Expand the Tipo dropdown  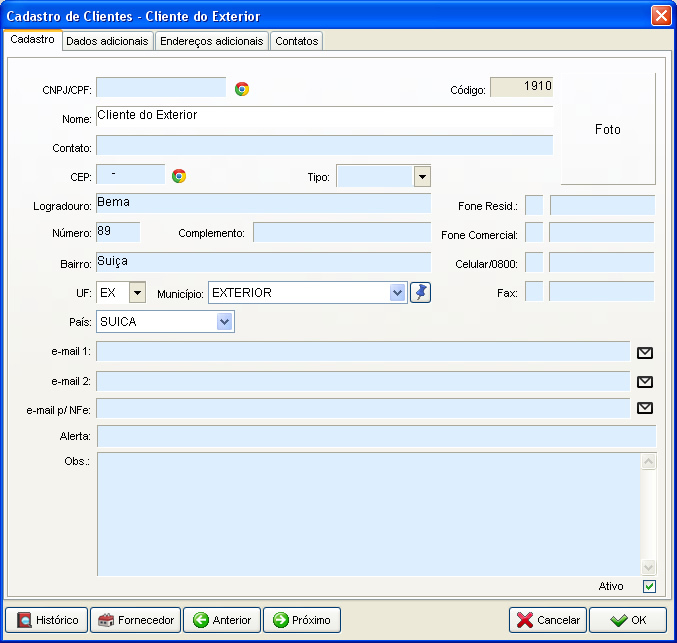tap(422, 177)
